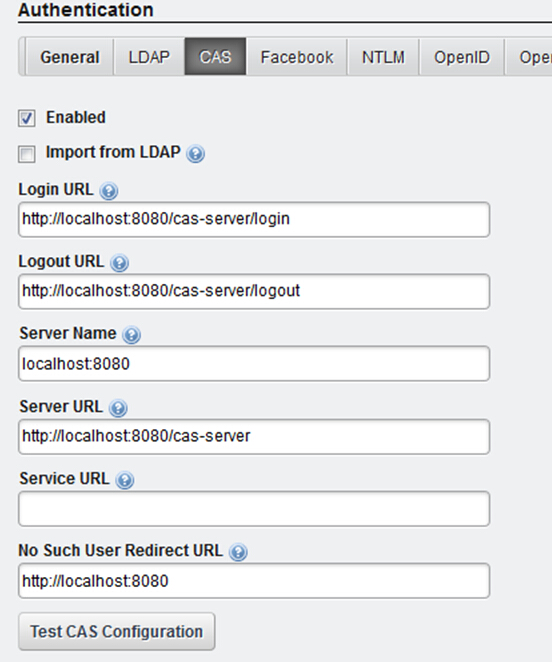Image resolution: width=552 pixels, height=662 pixels.
Task: Click into the empty Service URL field
Action: (x=254, y=509)
